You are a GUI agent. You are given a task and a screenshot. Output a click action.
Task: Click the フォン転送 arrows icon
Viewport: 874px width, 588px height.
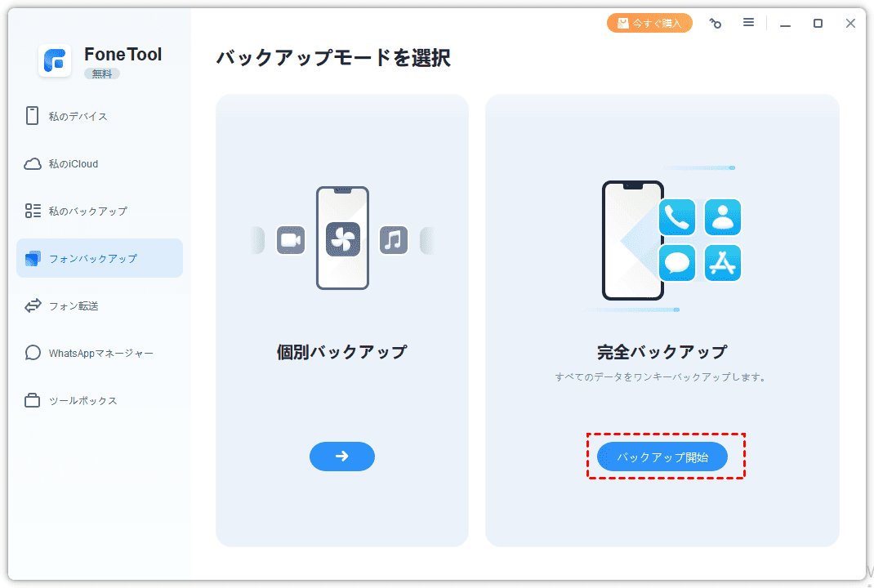33,305
